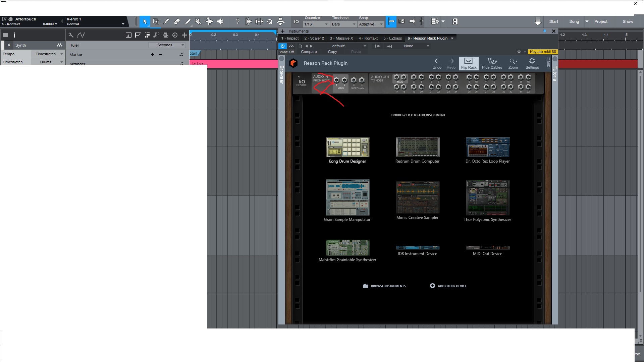Switch to the 1 - Impact tab

[x=290, y=38]
